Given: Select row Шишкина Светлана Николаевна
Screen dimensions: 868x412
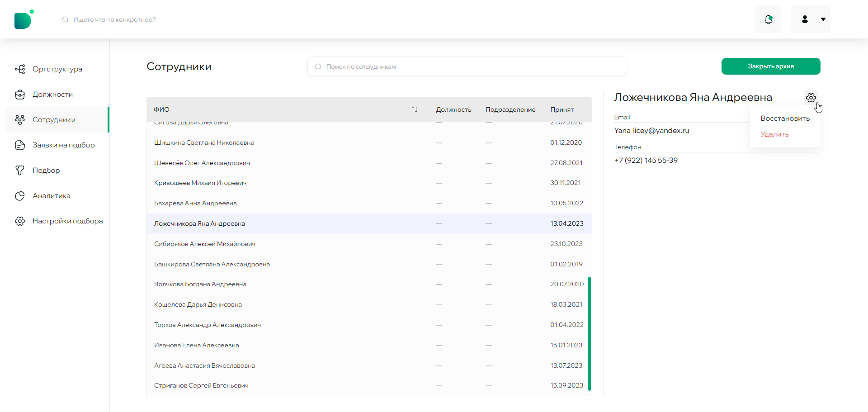Looking at the screenshot, I should click(369, 142).
